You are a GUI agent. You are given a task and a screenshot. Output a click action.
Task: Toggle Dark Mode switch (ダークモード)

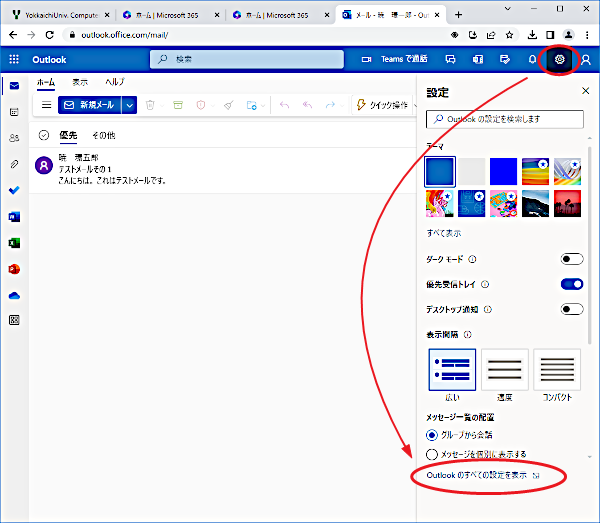(x=572, y=259)
